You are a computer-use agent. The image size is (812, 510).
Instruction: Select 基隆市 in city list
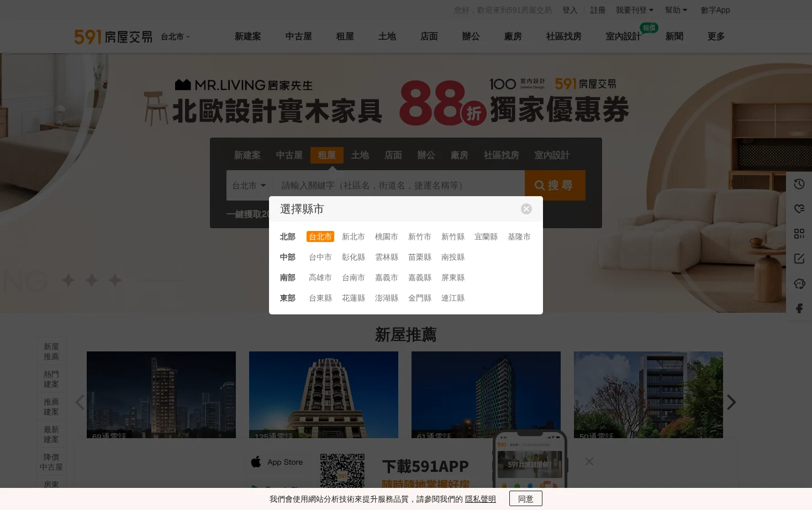click(x=519, y=236)
